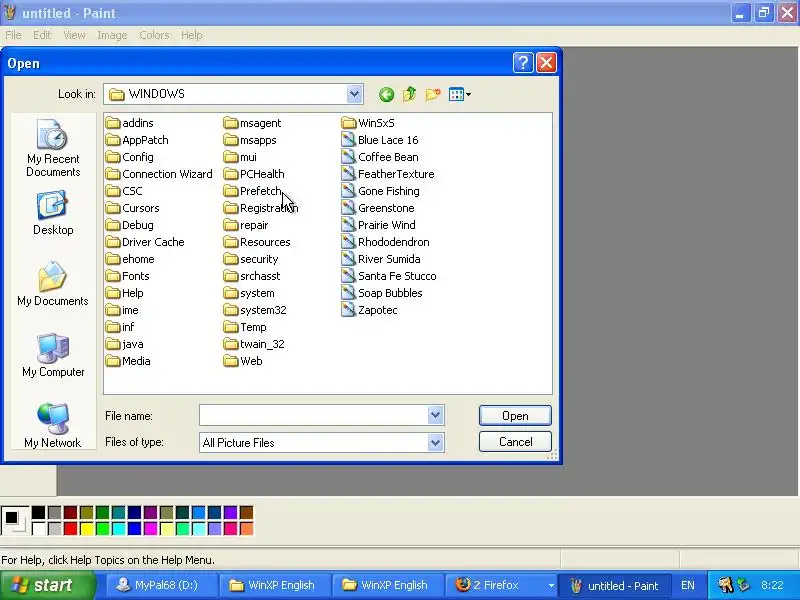Open My Recent Documents in sidebar

(x=53, y=148)
